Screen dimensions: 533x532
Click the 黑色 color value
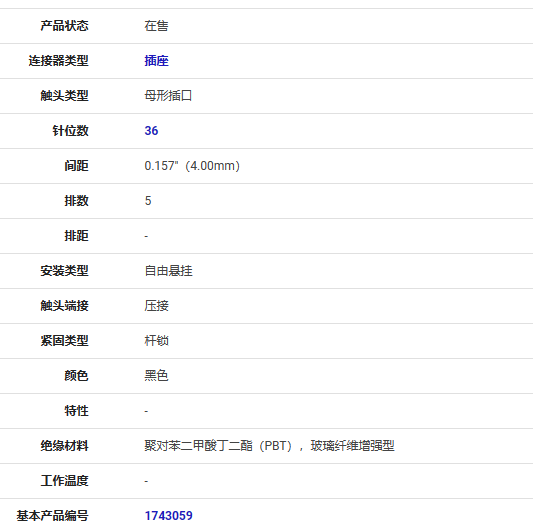[156, 376]
